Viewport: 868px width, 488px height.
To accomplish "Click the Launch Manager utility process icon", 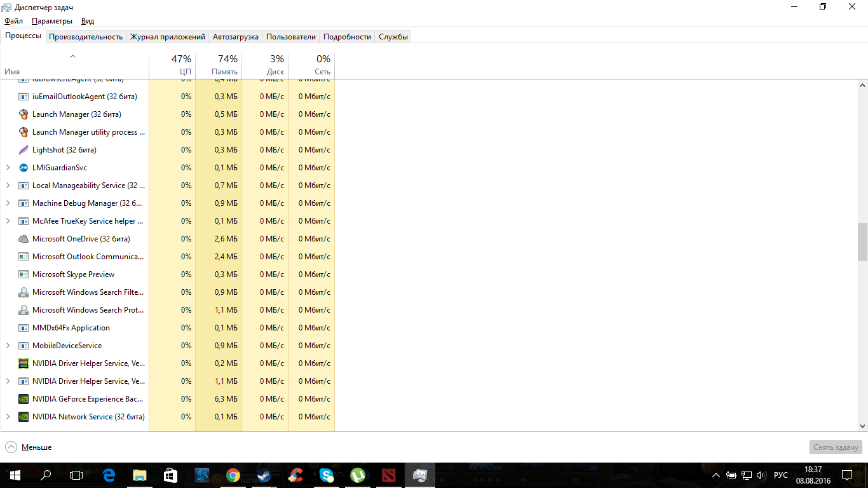I will pos(24,132).
